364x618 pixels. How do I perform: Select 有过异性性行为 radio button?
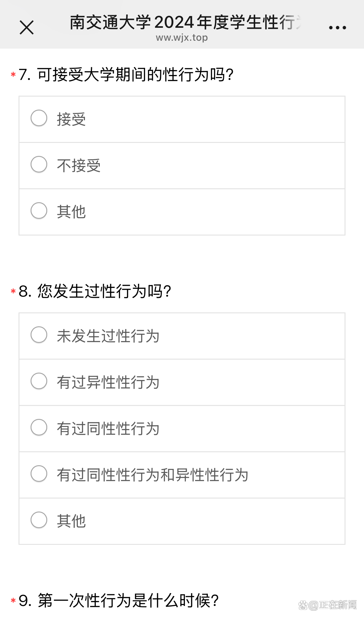[x=39, y=381]
